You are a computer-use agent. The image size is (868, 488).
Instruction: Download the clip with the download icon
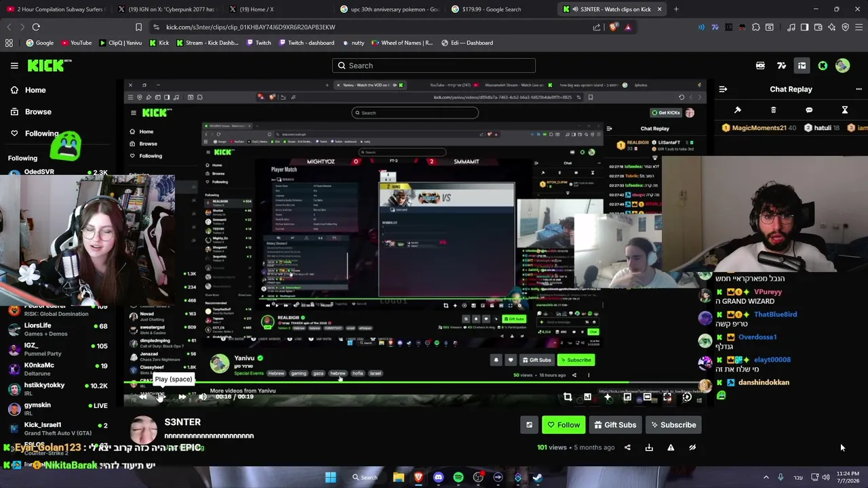pos(649,447)
